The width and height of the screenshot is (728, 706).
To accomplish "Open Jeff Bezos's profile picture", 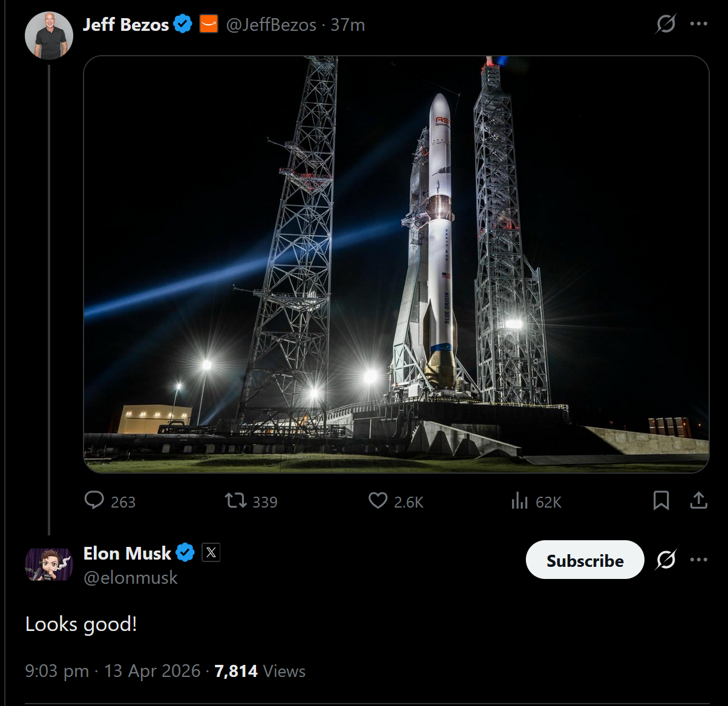I will 48,35.
